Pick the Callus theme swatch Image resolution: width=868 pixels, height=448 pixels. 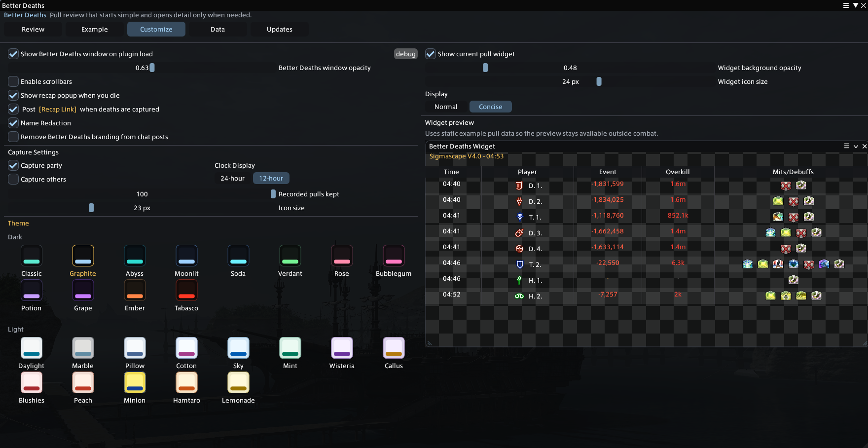tap(394, 348)
